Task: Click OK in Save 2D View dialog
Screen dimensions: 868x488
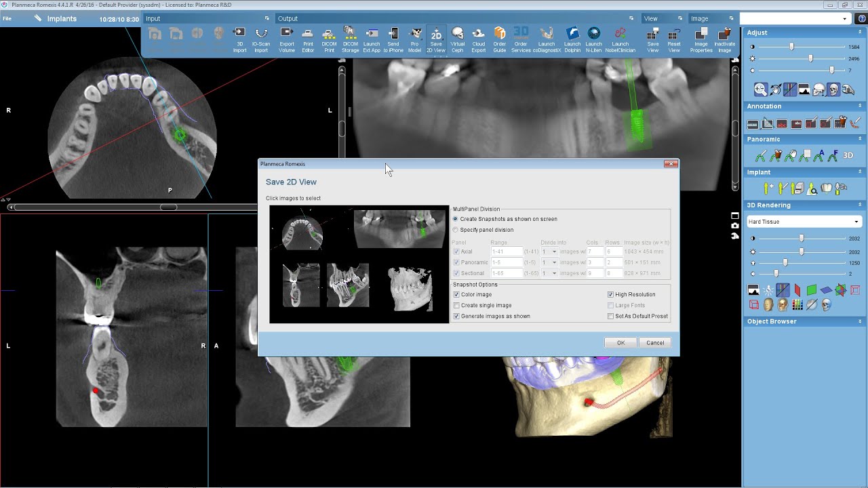Action: (620, 343)
